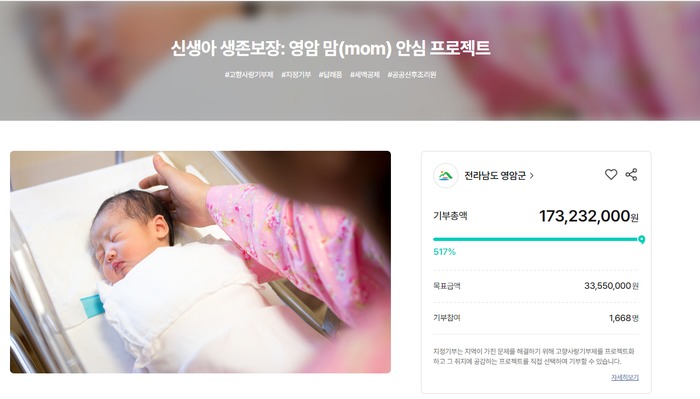Click the 173,232,000원 donation total
The width and height of the screenshot is (700, 399).
click(x=588, y=216)
